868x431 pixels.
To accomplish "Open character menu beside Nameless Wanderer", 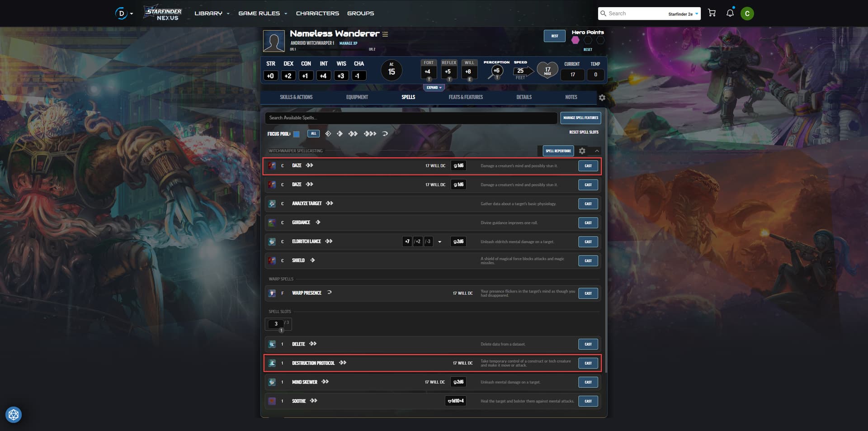I will point(385,34).
